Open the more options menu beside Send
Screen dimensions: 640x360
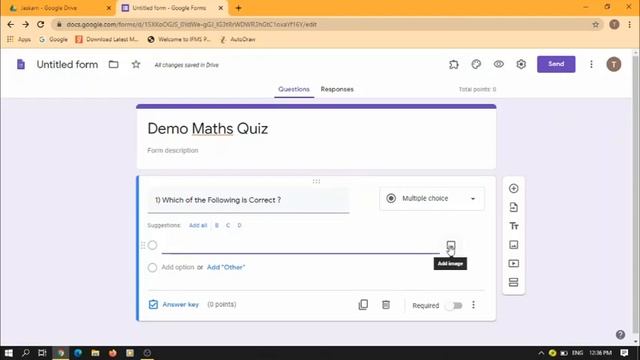coord(591,64)
